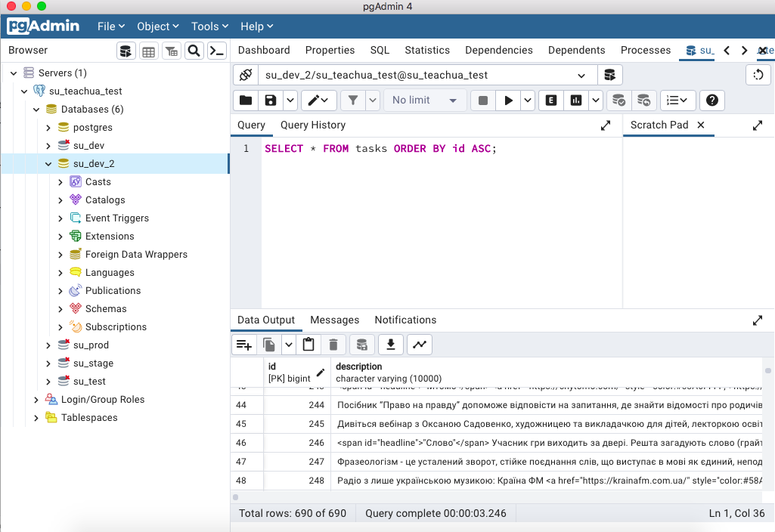775x532 pixels.
Task: Click the Filtered Rows icon in Browser
Action: [172, 51]
